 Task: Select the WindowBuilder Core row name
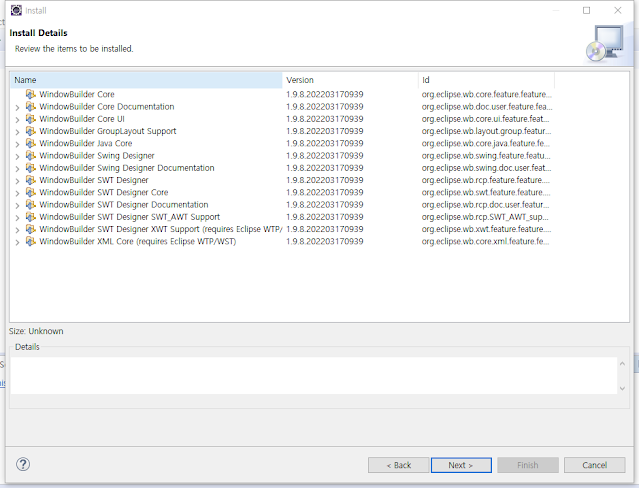pyautogui.click(x=77, y=94)
